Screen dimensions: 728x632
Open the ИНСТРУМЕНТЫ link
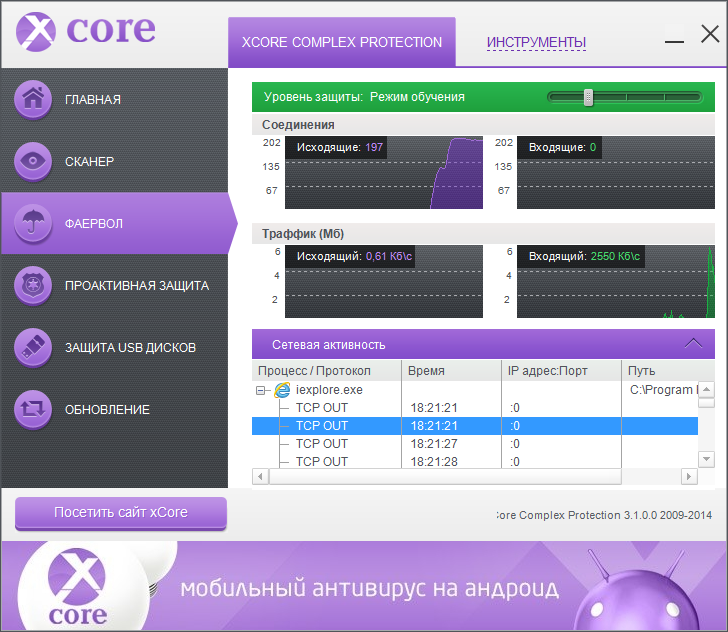536,42
